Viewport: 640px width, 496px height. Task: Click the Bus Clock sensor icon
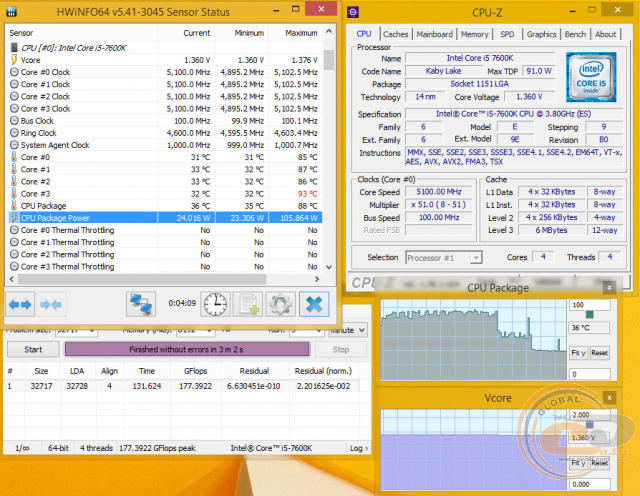(x=14, y=121)
